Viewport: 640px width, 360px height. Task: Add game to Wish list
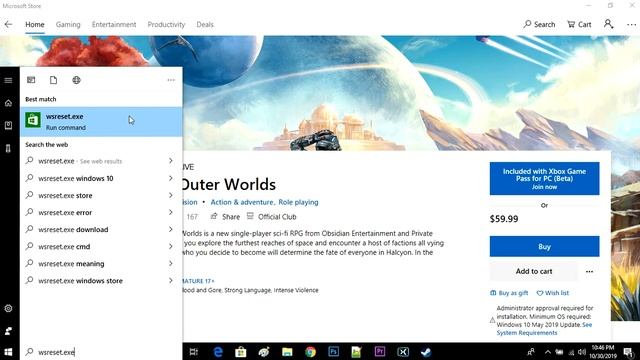[553, 293]
